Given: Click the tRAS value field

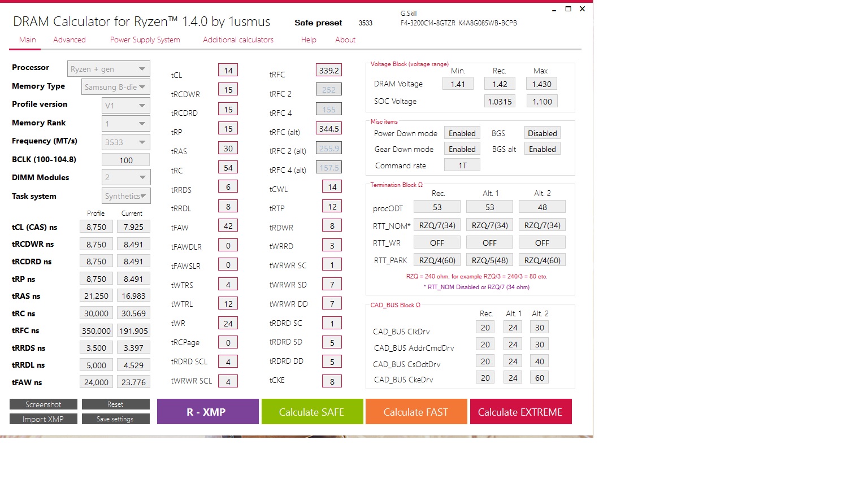Looking at the screenshot, I should pos(228,149).
